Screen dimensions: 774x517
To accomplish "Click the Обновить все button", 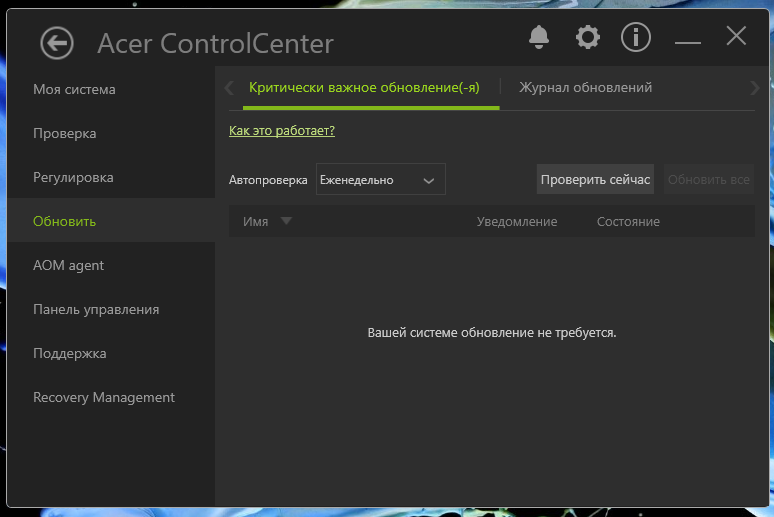I will [x=709, y=179].
